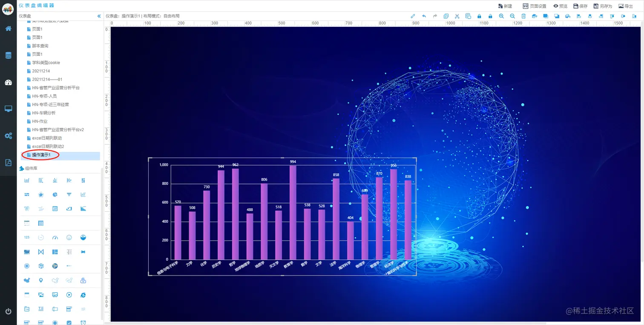Screen dimensions: 644x325
Task: Pick the grid table component icon
Action: (x=41, y=223)
